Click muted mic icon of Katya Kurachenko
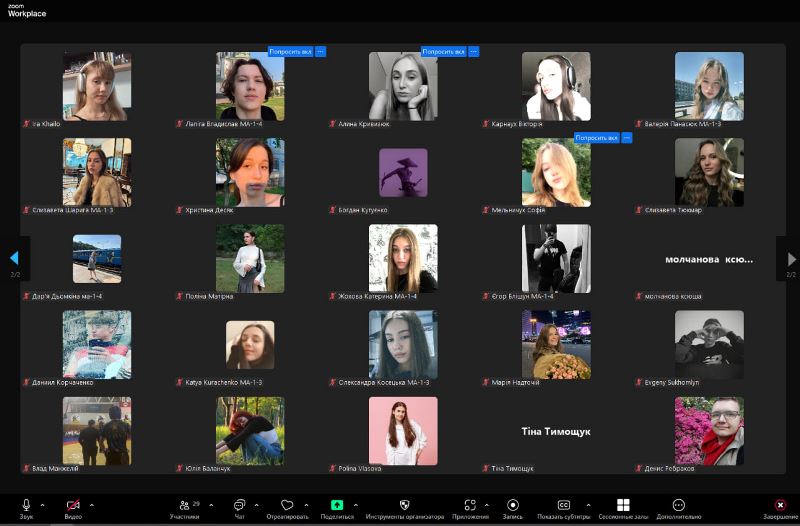Screen dimensions: 800x526 (179, 382)
